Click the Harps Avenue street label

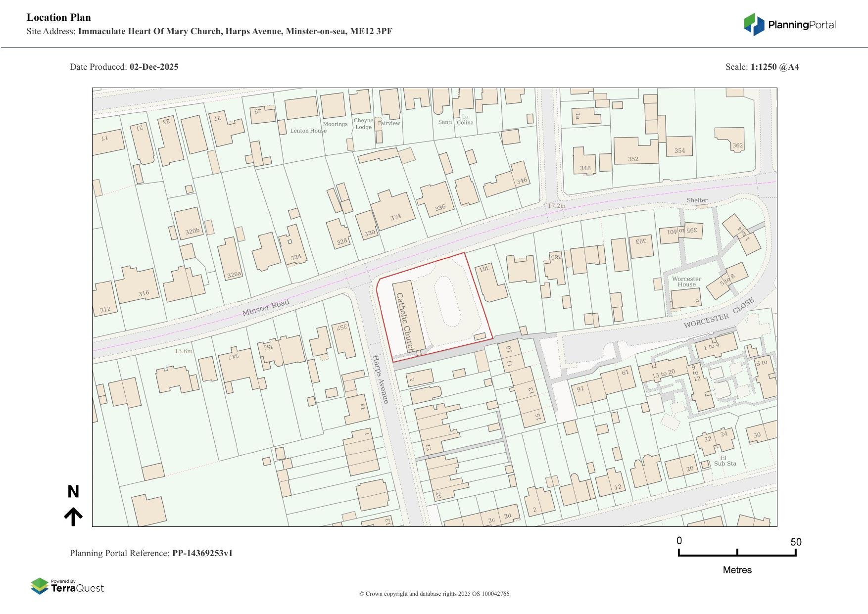(381, 379)
